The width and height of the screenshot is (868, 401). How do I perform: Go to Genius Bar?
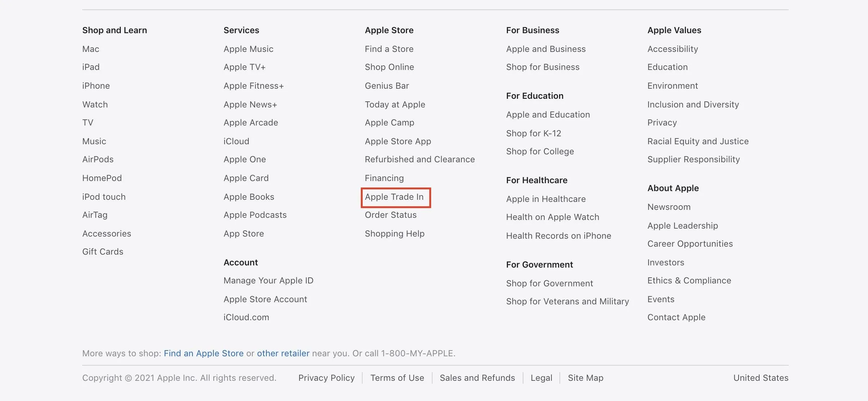(x=387, y=86)
